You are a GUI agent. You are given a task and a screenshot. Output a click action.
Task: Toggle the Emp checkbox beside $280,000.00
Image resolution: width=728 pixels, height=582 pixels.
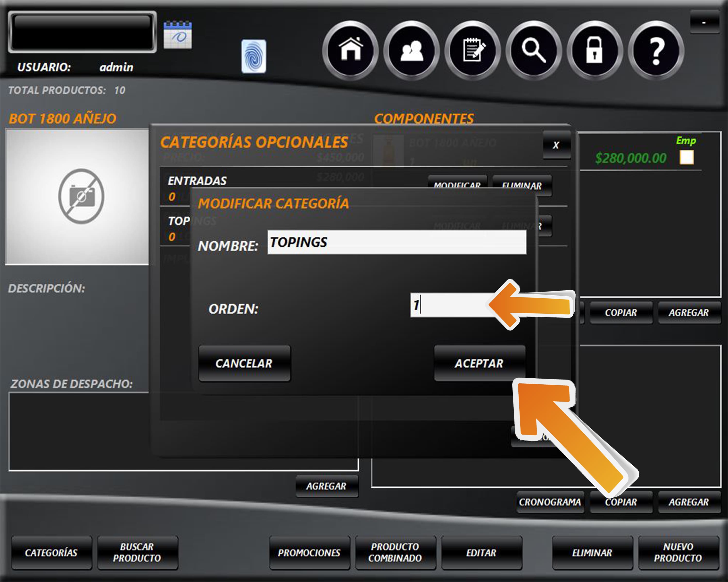687,158
